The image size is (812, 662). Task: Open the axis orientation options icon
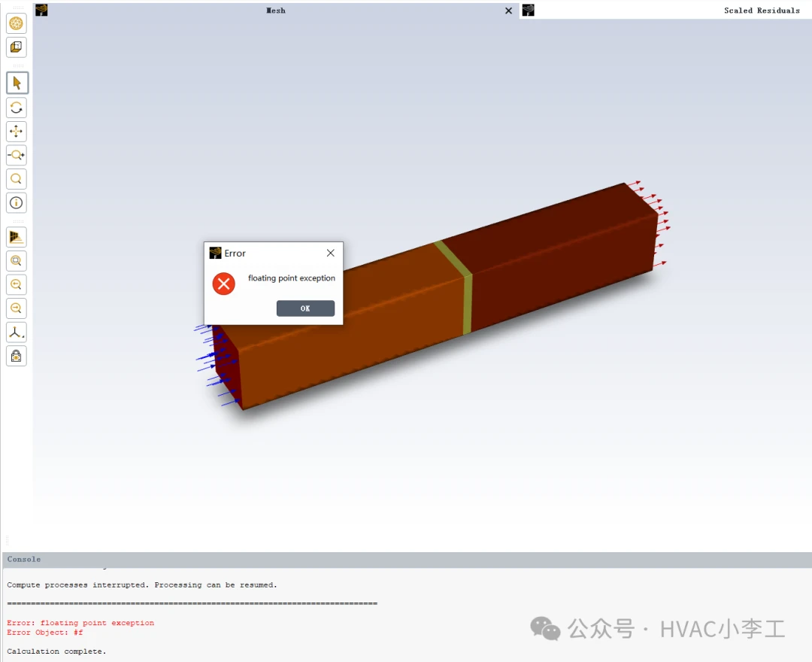17,332
